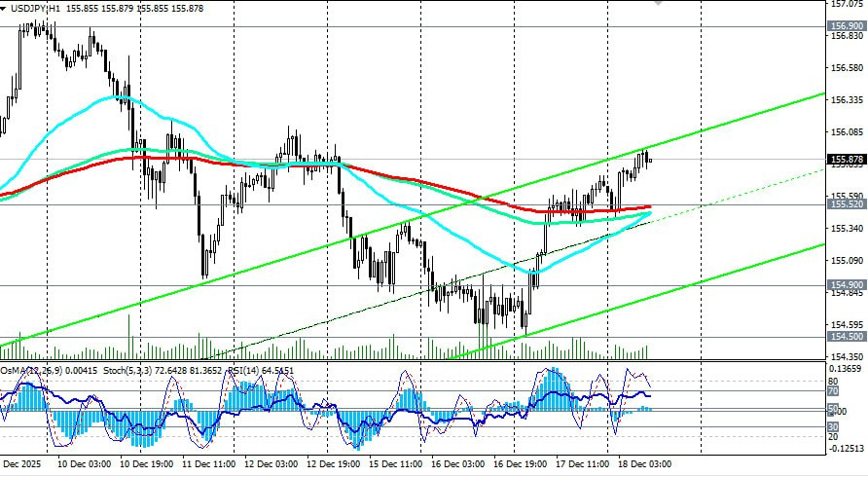Click the 157.075 price scale value
The image size is (868, 477).
pyautogui.click(x=847, y=4)
